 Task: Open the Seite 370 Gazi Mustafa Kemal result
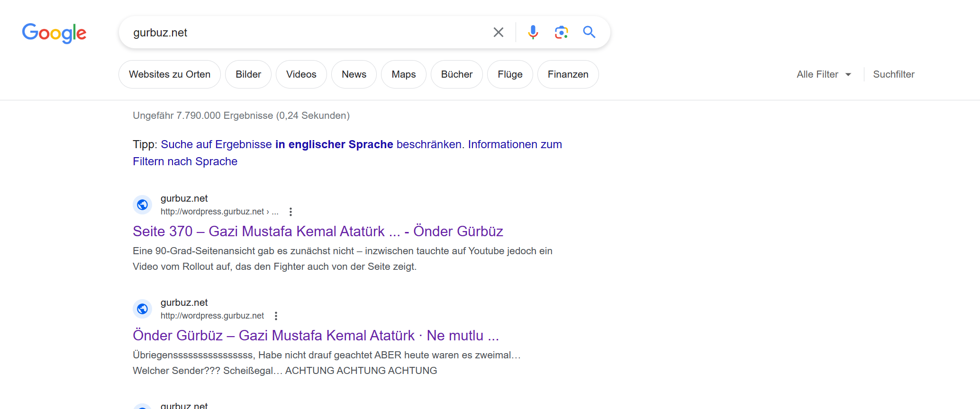coord(318,231)
